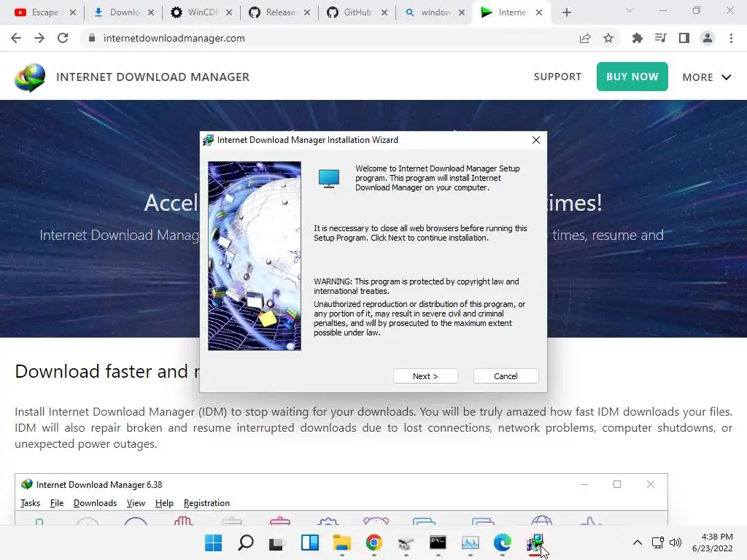
Task: Open the volume tray icon
Action: click(x=676, y=542)
